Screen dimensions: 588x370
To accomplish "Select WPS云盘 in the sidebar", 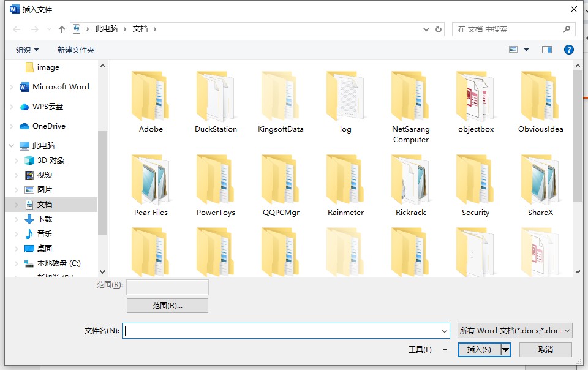I will 47,107.
